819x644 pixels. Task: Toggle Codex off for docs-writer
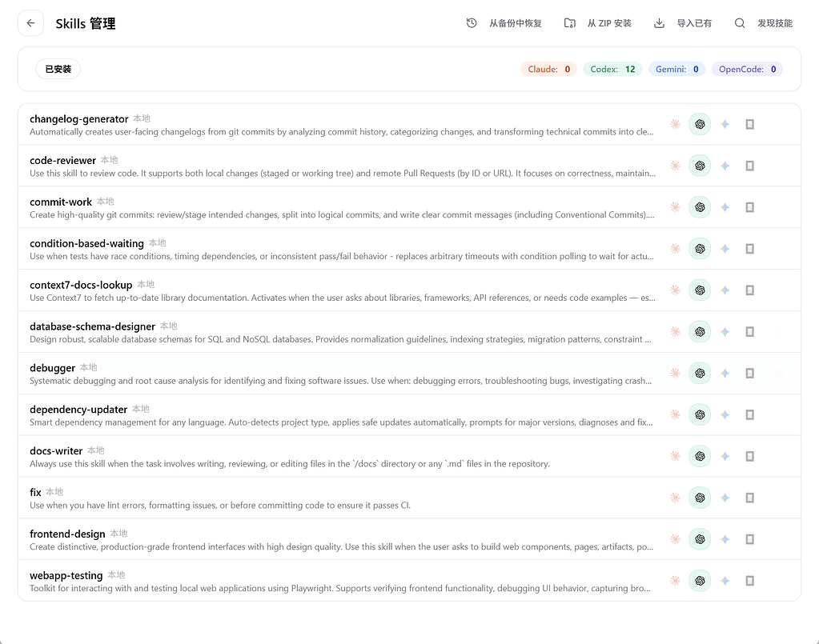tap(700, 456)
